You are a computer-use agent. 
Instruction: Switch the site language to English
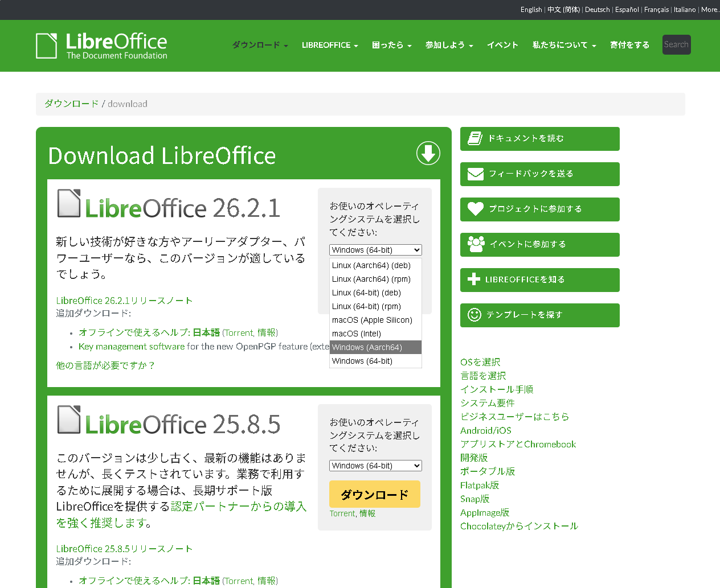[x=531, y=9]
